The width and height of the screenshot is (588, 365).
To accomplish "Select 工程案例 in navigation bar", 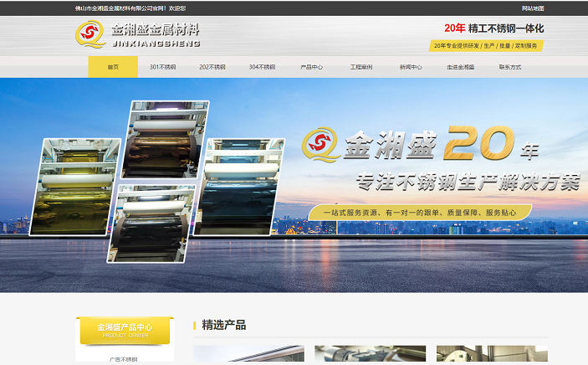I will click(360, 67).
